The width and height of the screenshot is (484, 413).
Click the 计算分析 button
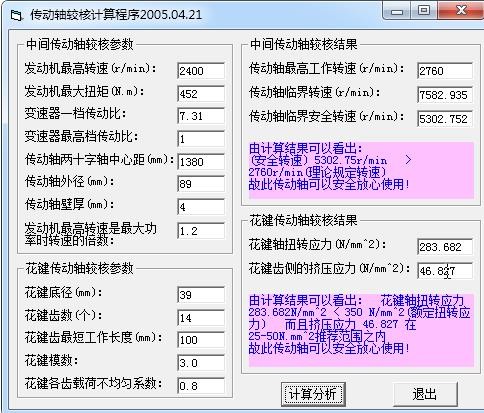pos(313,394)
